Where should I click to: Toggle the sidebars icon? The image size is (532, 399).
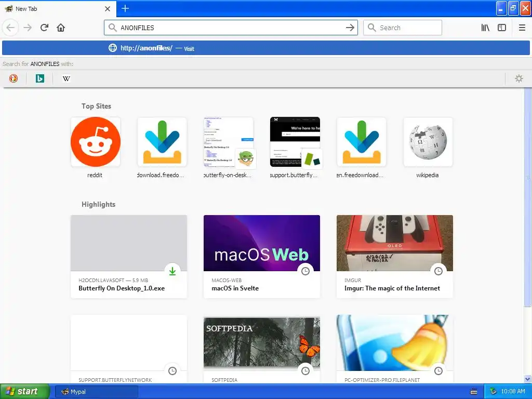tap(502, 28)
